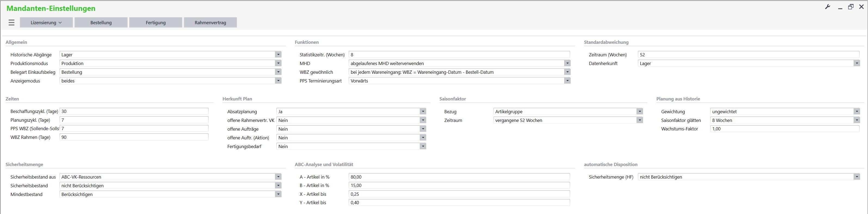Change the Absatzplanung Ja/Nein selection
The height and width of the screenshot is (214, 868).
[422, 112]
